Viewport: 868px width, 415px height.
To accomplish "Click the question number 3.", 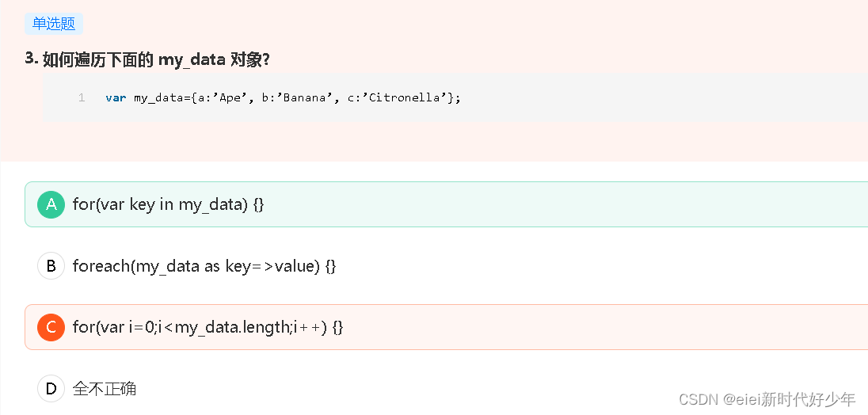I will [x=31, y=58].
